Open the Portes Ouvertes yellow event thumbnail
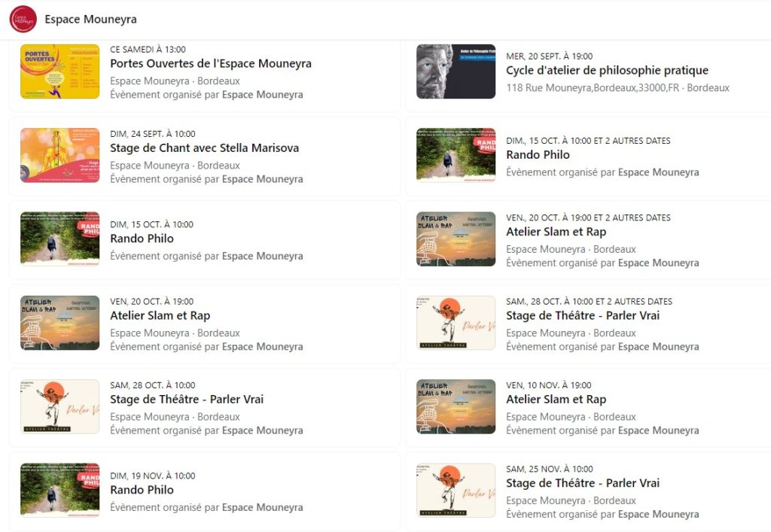Image resolution: width=771 pixels, height=532 pixels. click(x=60, y=71)
